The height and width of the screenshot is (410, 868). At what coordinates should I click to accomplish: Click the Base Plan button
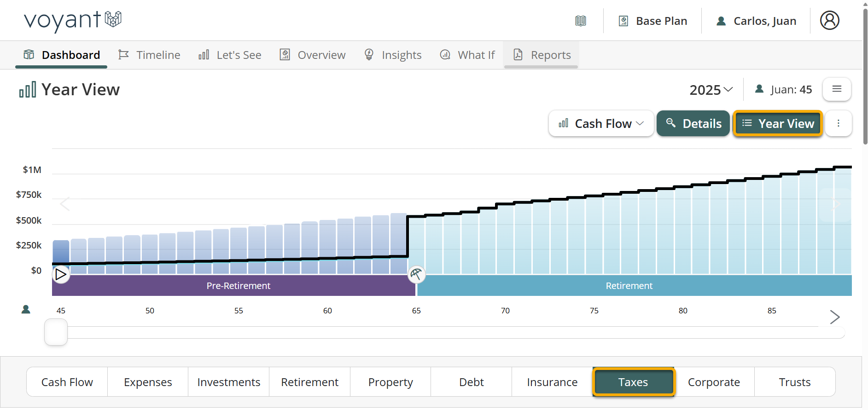tap(653, 21)
